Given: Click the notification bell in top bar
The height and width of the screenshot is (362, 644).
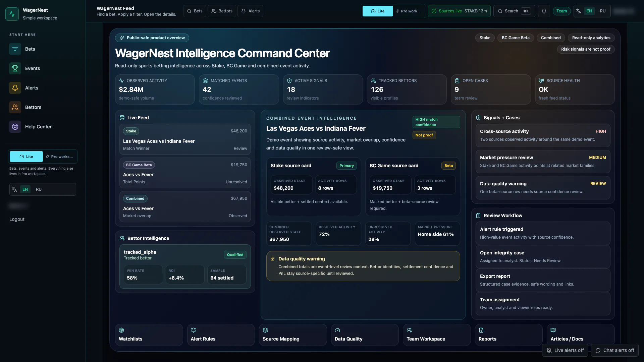Looking at the screenshot, I should 544,11.
